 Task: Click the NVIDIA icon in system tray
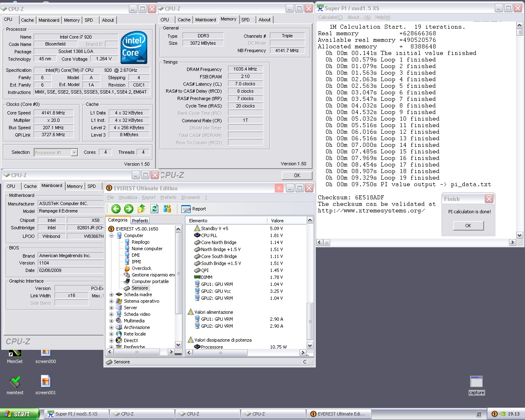[x=502, y=414]
